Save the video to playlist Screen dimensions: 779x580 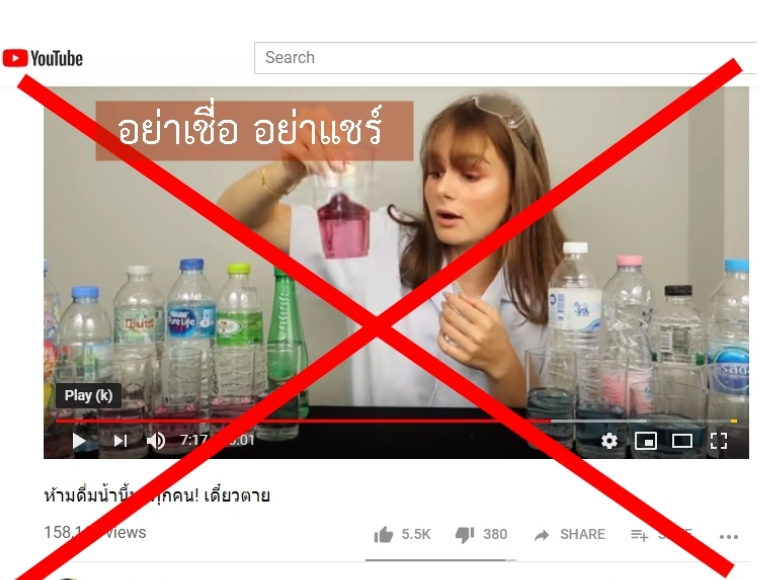pos(639,535)
